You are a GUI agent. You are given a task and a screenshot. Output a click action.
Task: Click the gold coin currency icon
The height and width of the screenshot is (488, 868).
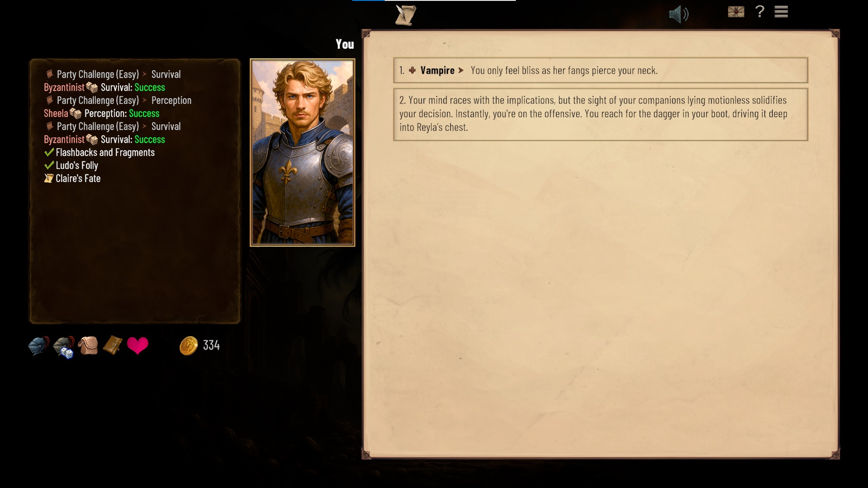coord(189,346)
